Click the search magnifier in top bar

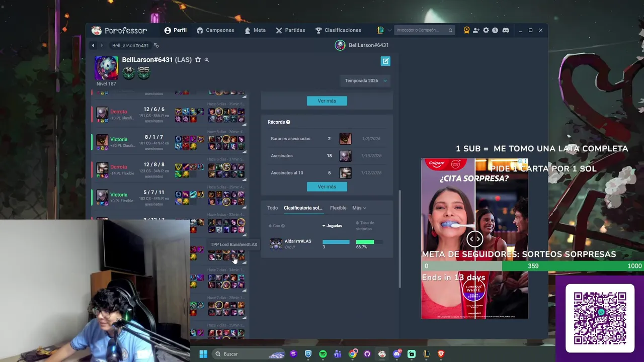(450, 30)
